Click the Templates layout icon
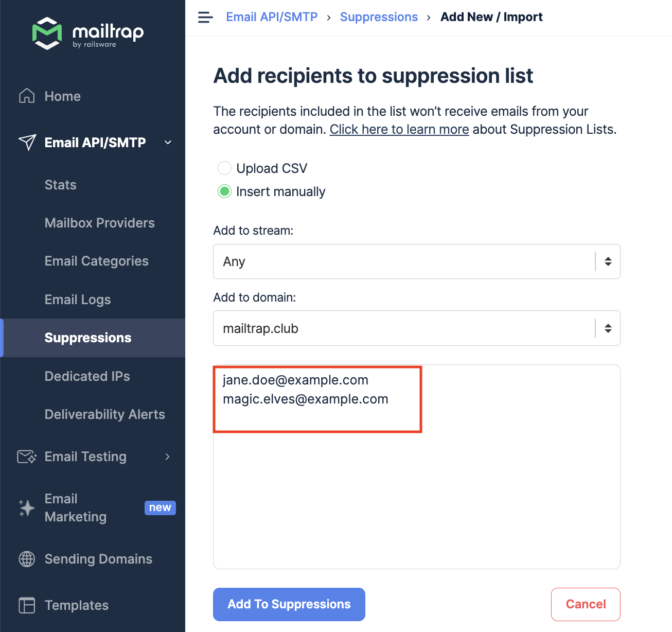 (27, 605)
